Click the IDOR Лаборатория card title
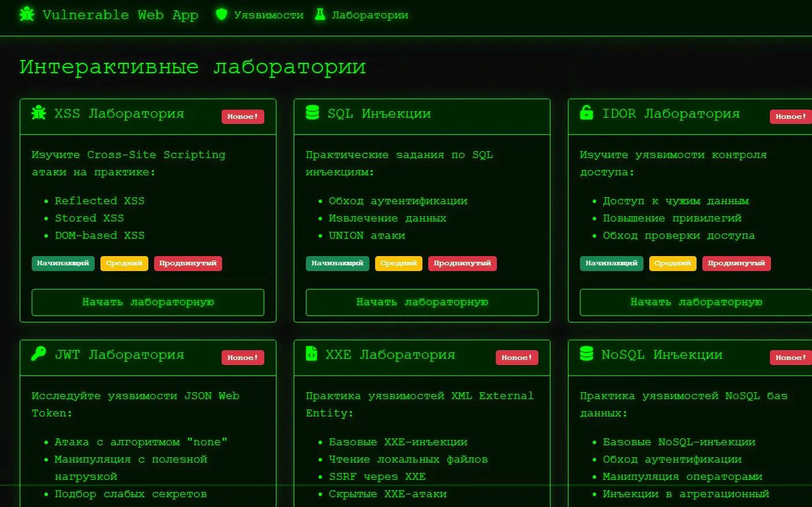The image size is (812, 507). pyautogui.click(x=671, y=114)
